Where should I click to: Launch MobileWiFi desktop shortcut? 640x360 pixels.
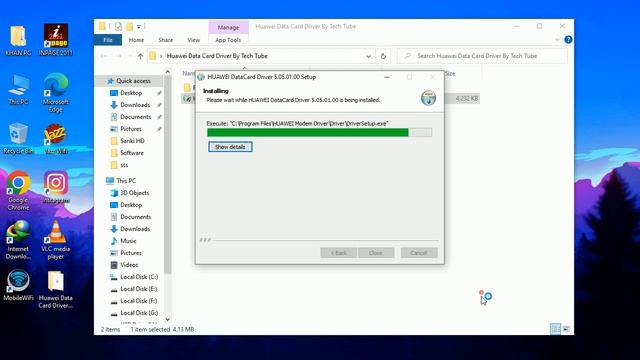pyautogui.click(x=18, y=286)
